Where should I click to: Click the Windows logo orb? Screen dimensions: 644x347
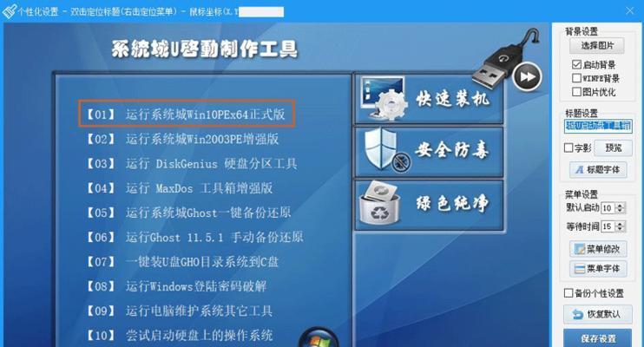point(319,337)
